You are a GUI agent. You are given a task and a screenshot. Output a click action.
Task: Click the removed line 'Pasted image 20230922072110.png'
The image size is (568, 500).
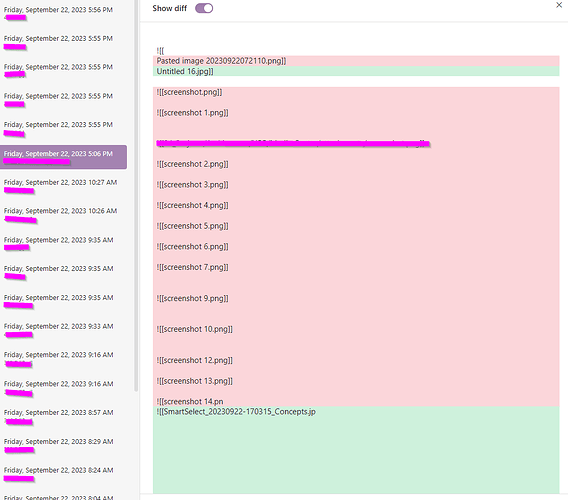pos(221,61)
